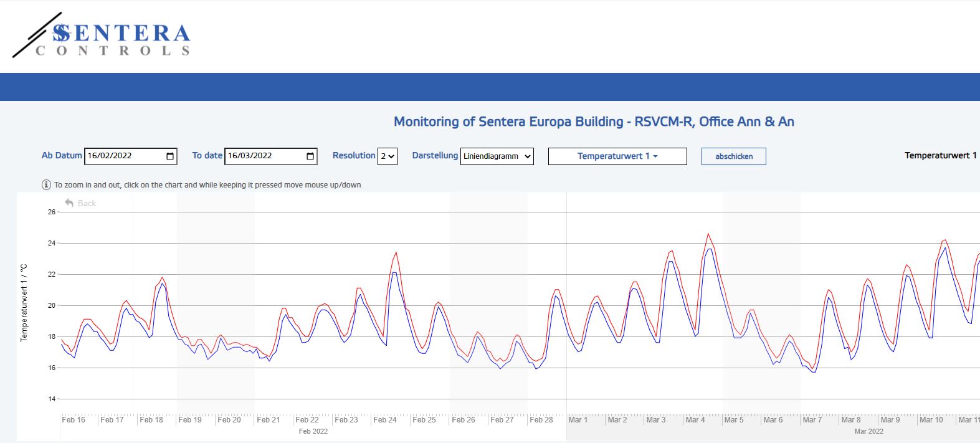980x443 pixels.
Task: Focus the Ab Datum date field
Action: pos(131,156)
